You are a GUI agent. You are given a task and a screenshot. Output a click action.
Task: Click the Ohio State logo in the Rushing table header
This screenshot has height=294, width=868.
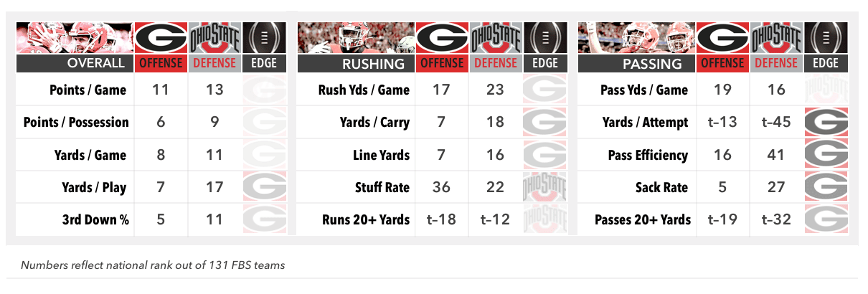click(496, 38)
